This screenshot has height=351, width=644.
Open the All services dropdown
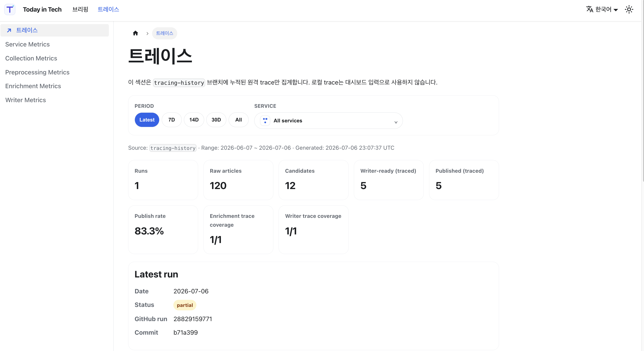click(328, 120)
